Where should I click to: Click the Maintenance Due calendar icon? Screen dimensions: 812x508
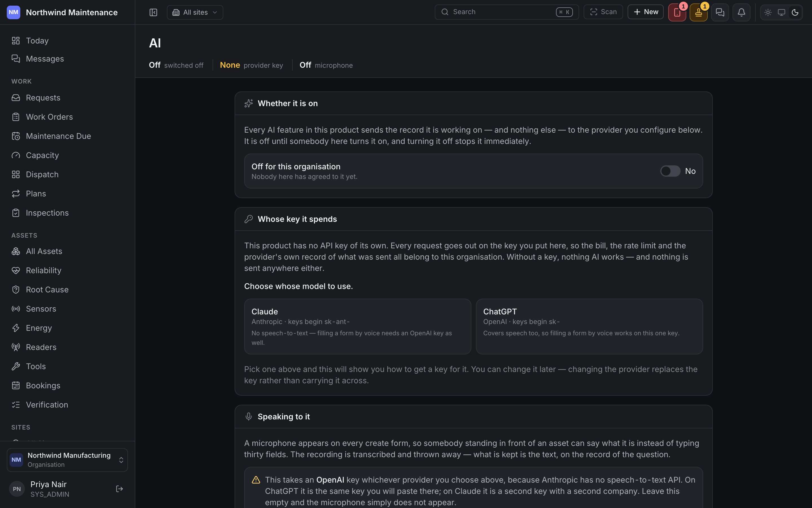tap(16, 136)
